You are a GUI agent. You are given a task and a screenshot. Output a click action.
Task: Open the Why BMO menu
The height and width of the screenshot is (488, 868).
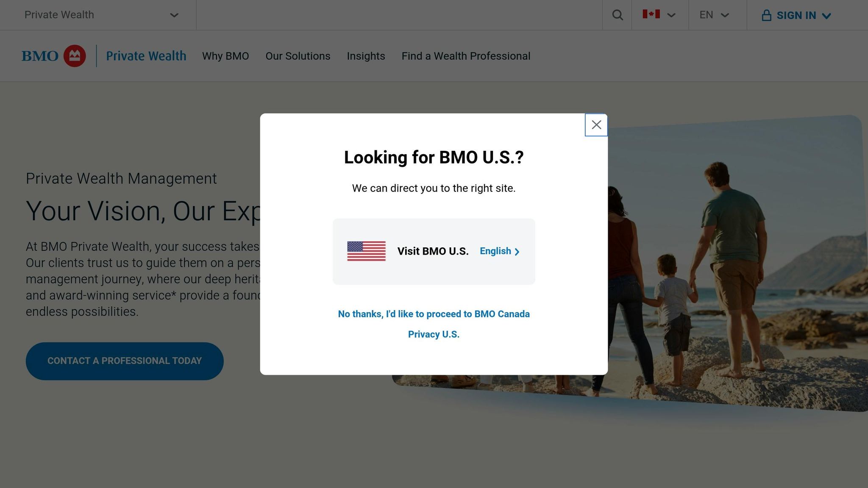click(x=225, y=56)
